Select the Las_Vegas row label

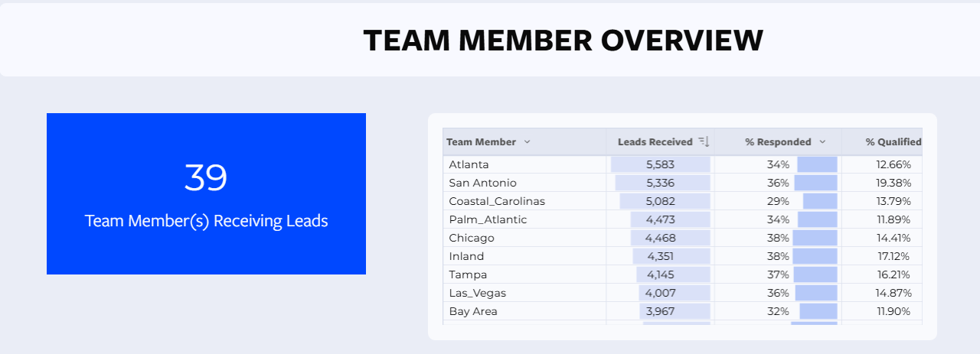click(x=477, y=293)
